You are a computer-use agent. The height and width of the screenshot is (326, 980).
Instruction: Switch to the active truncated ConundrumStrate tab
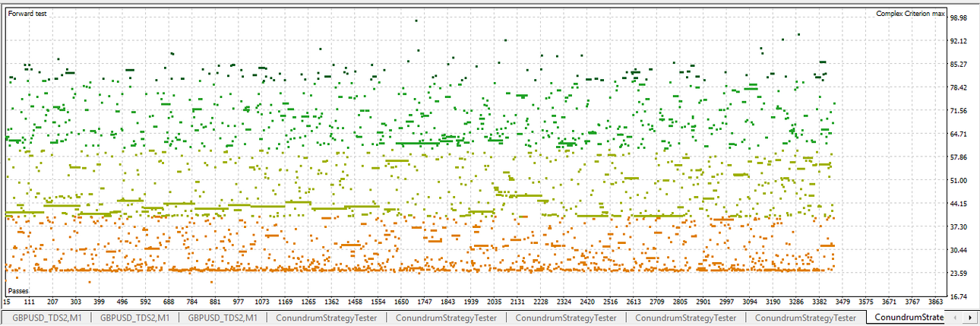click(905, 318)
